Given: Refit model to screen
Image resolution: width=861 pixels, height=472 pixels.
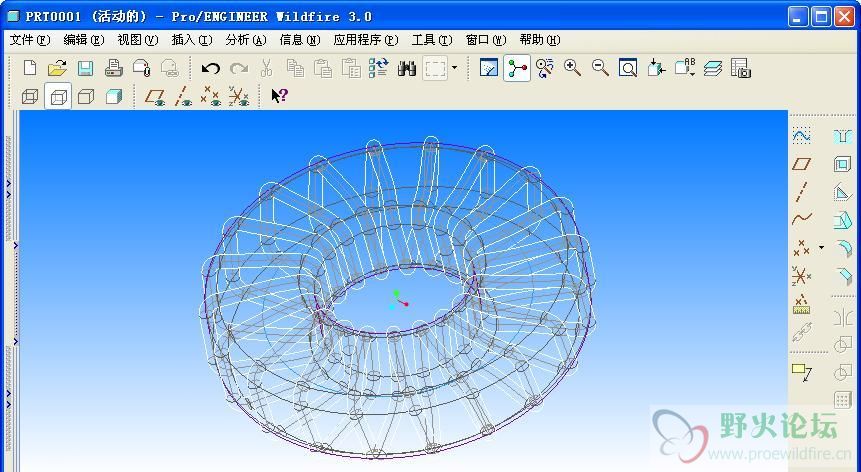Looking at the screenshot, I should pos(628,68).
